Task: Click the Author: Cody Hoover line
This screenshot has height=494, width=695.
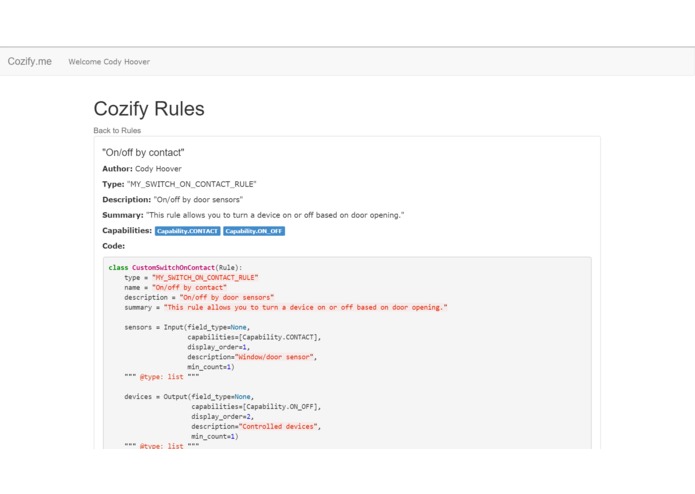Action: click(x=142, y=169)
